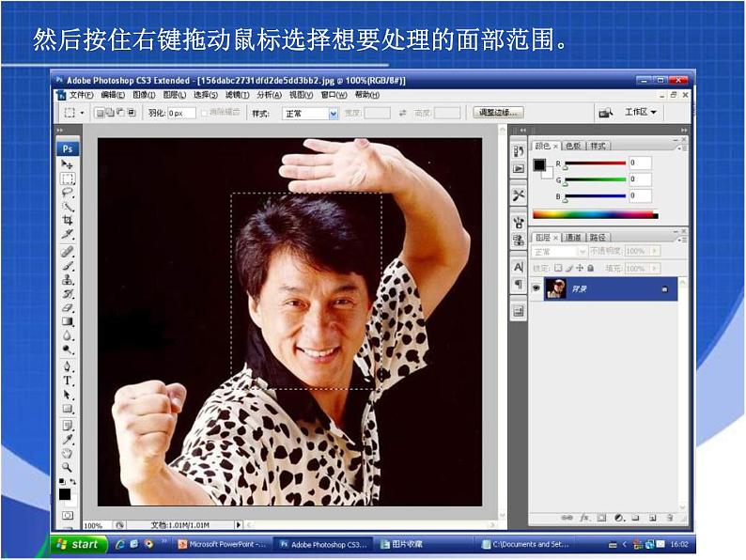Hide the 背景 layer with eye icon
The image size is (746, 560).
(536, 288)
